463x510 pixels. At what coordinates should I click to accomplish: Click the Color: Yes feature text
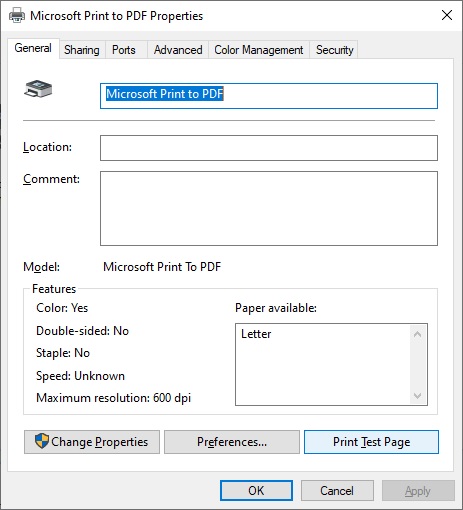[x=62, y=308]
